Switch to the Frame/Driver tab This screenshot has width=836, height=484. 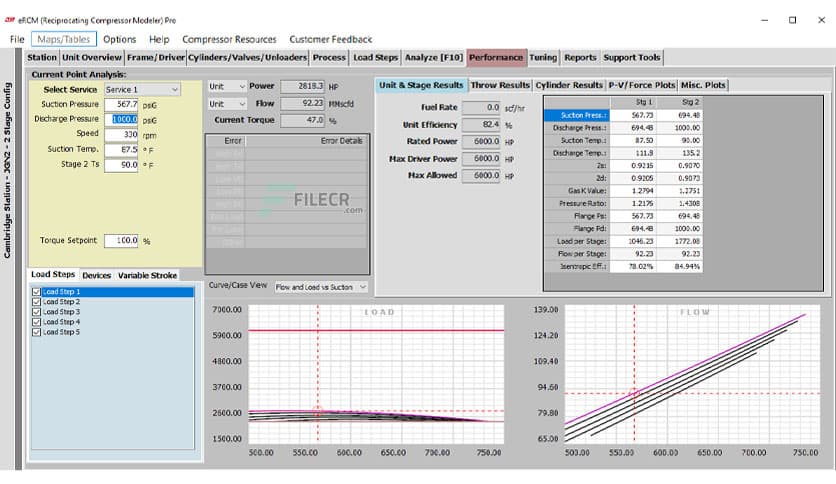(x=156, y=58)
